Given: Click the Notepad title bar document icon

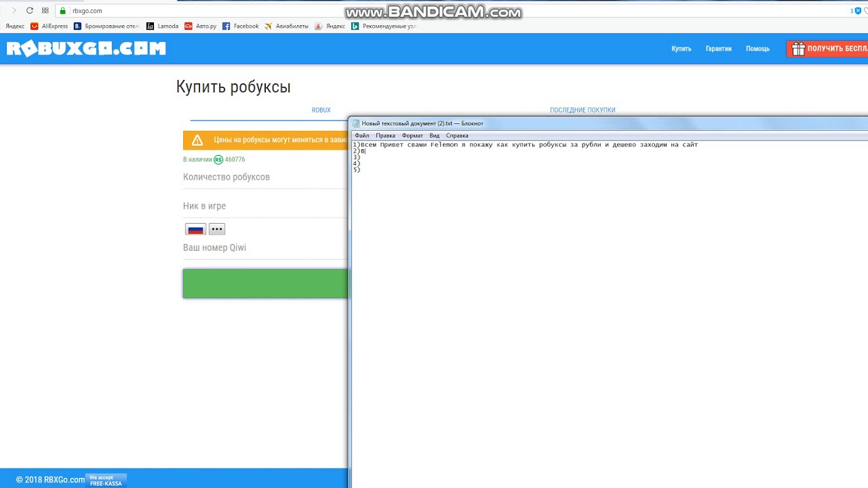Looking at the screenshot, I should click(x=356, y=123).
